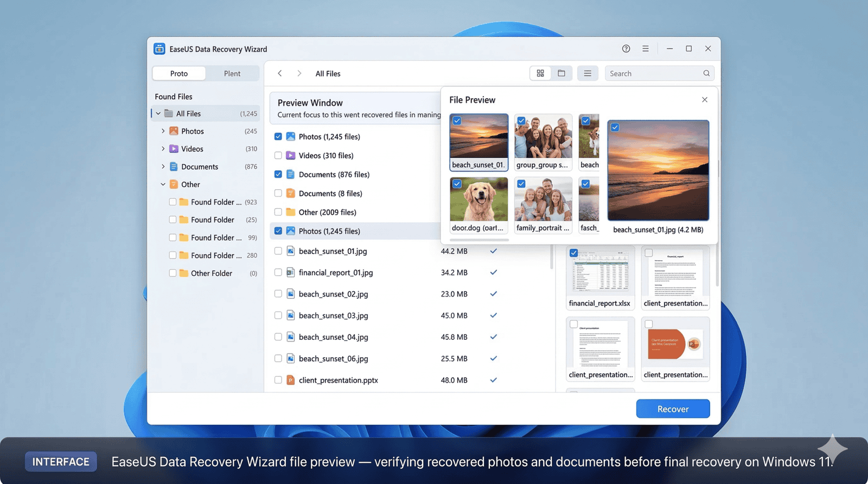Uncheck the financial_report.xlsx thumbnail checkbox
This screenshot has height=484, width=868.
click(573, 253)
